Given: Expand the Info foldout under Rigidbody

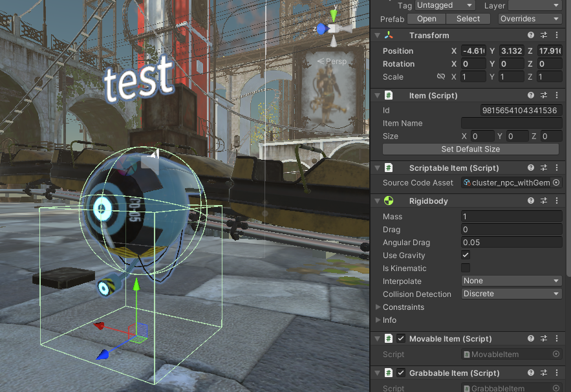Looking at the screenshot, I should (378, 320).
